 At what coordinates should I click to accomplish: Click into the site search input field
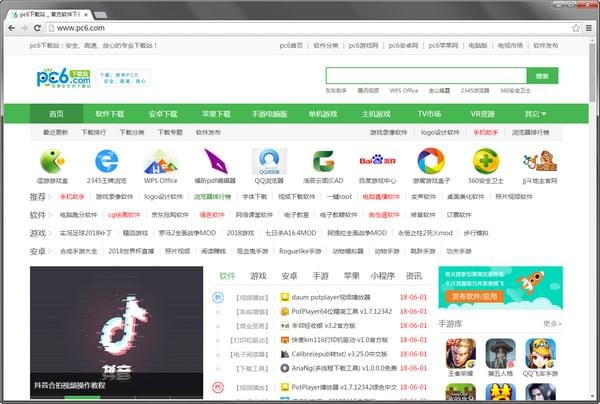click(x=426, y=76)
